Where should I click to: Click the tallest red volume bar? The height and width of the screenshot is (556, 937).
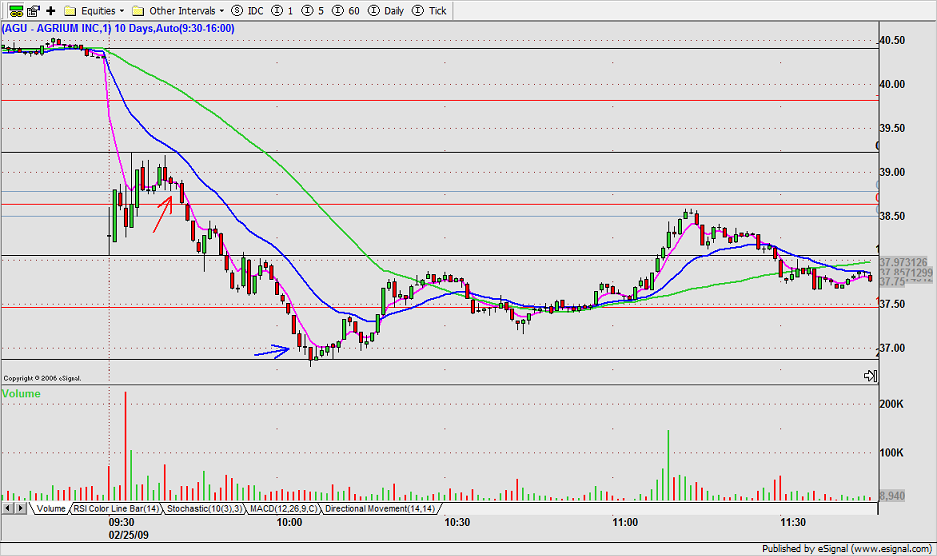(125, 446)
